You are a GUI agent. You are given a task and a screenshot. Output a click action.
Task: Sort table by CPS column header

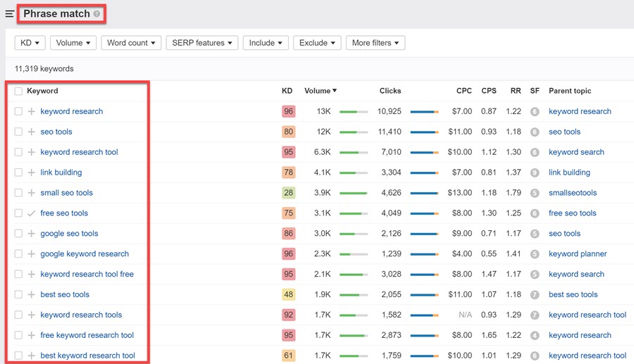pos(489,91)
